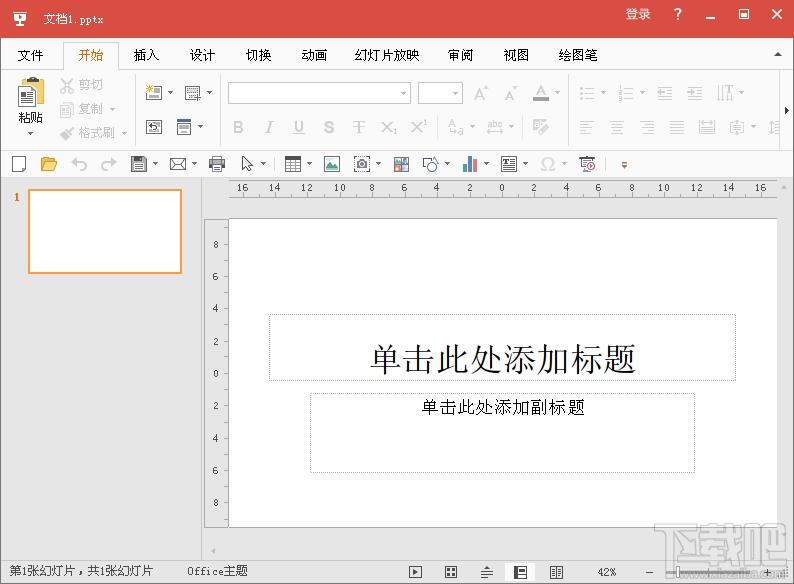The image size is (794, 584).
Task: Switch to the 设计 (Design) tab
Action: pos(203,55)
